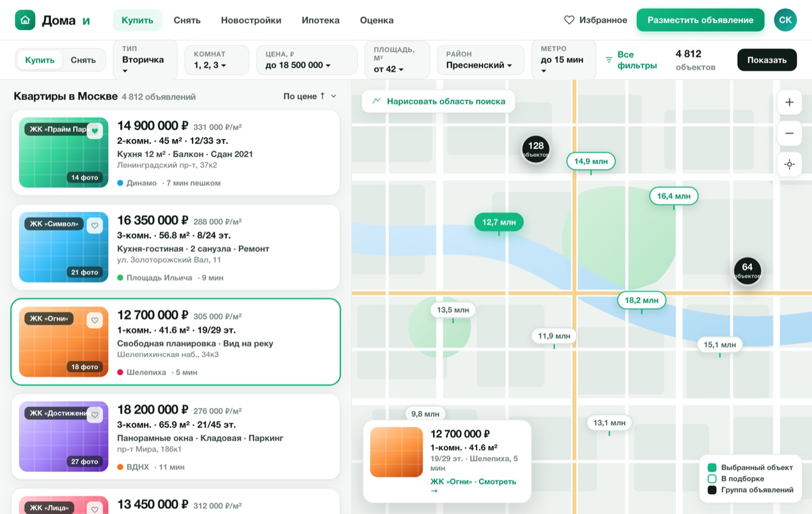Click the 18 200 000 ₽ listing price
Viewport: 812px width, 514px height.
[153, 410]
